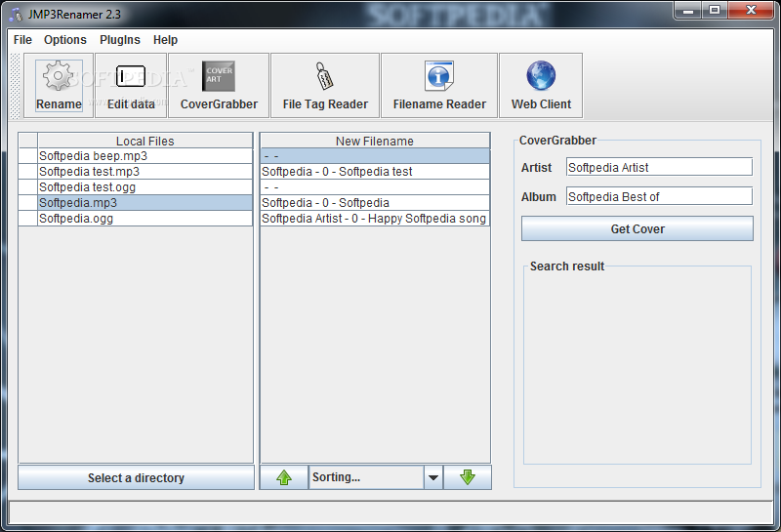
Task: Click the Artist input field
Action: [x=660, y=167]
